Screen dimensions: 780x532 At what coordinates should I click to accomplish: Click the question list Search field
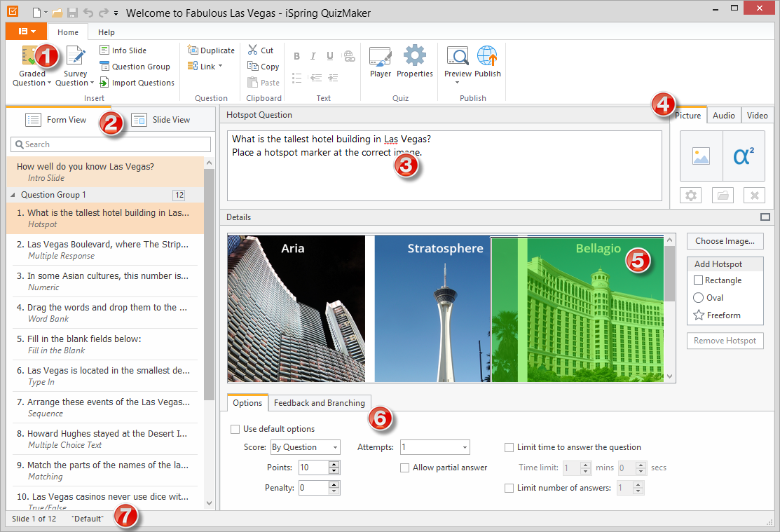(111, 144)
